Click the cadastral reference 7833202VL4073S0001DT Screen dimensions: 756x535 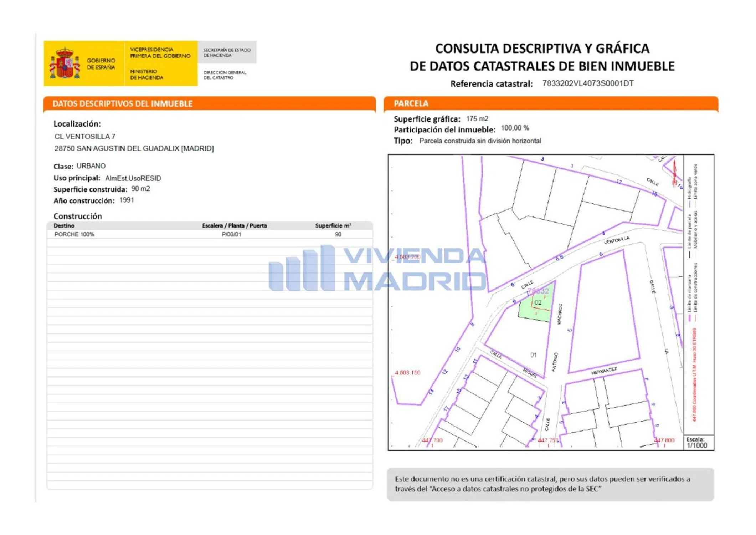pos(588,83)
